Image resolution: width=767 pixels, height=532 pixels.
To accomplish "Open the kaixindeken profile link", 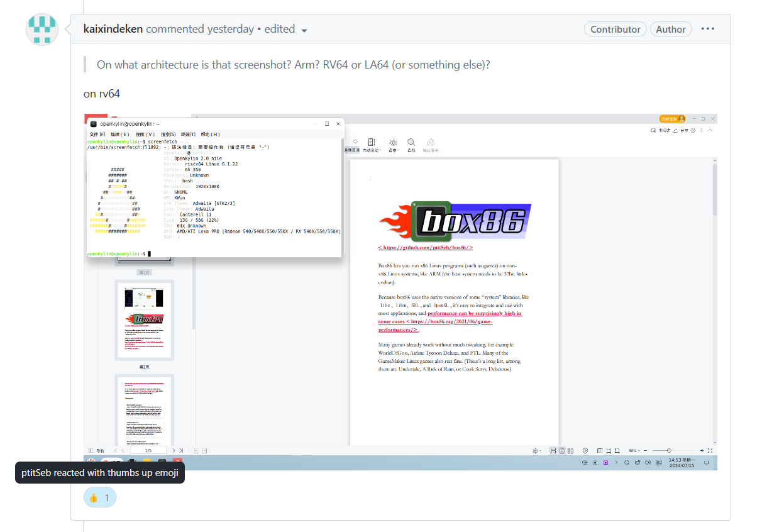I will (113, 29).
